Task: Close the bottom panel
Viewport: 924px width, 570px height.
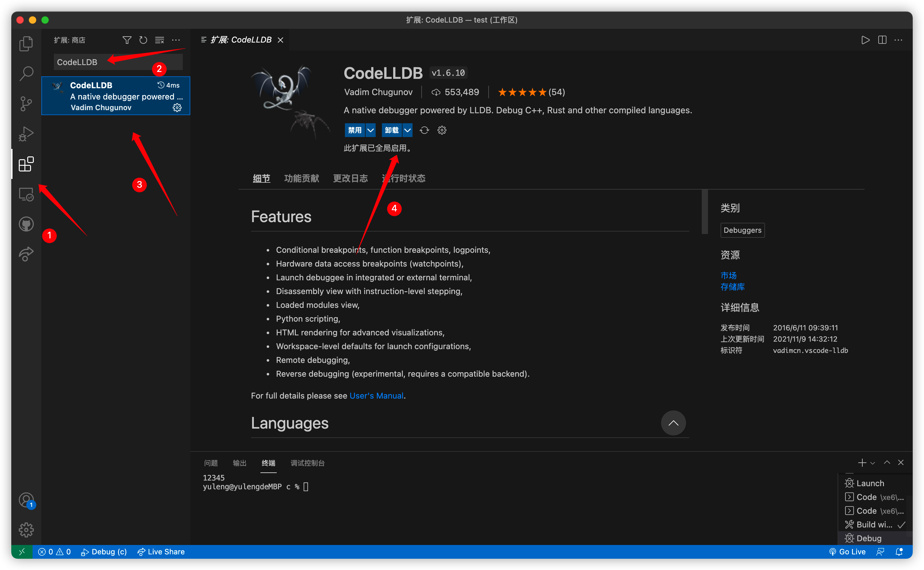Action: (x=901, y=463)
